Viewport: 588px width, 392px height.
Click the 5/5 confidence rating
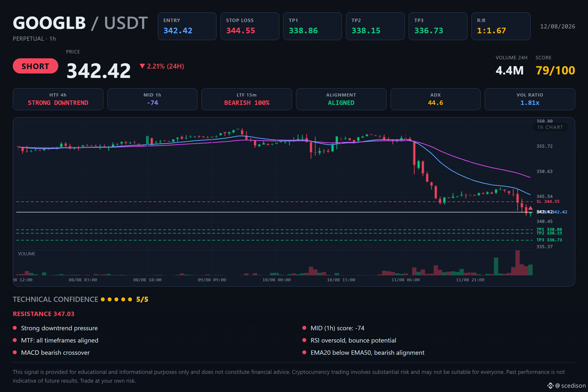(142, 299)
